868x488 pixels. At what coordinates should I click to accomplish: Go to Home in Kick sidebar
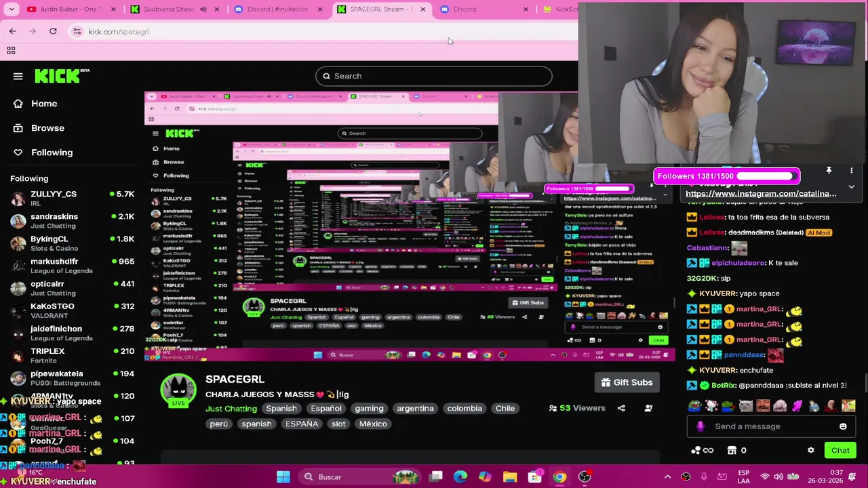(44, 104)
